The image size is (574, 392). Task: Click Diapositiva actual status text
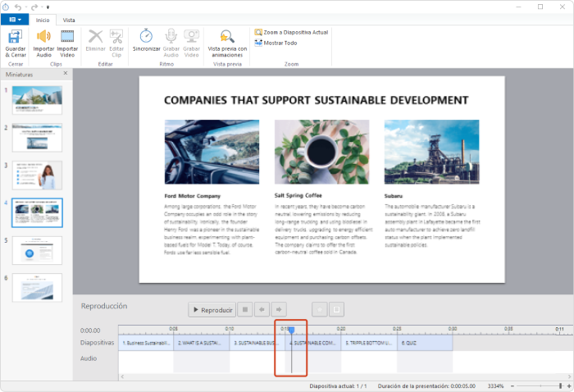[338, 385]
